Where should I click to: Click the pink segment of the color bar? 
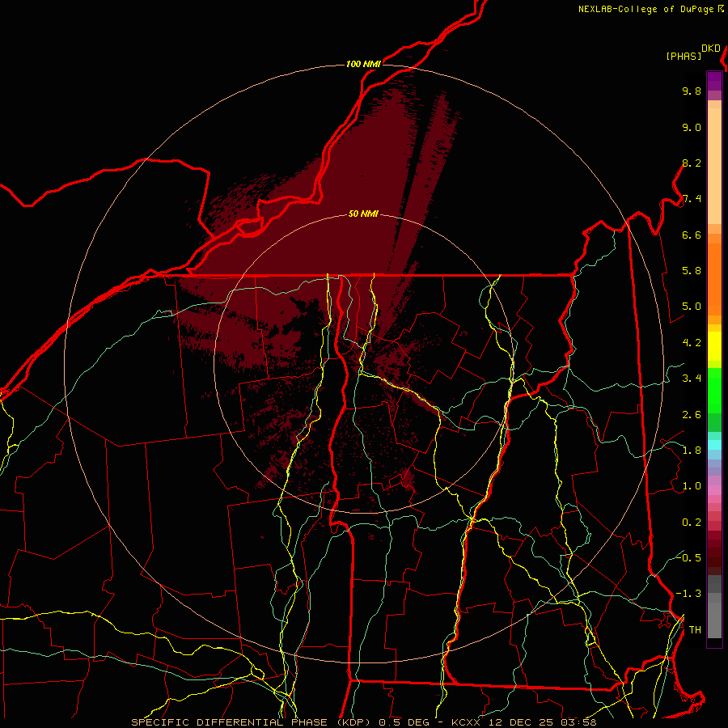(x=714, y=490)
